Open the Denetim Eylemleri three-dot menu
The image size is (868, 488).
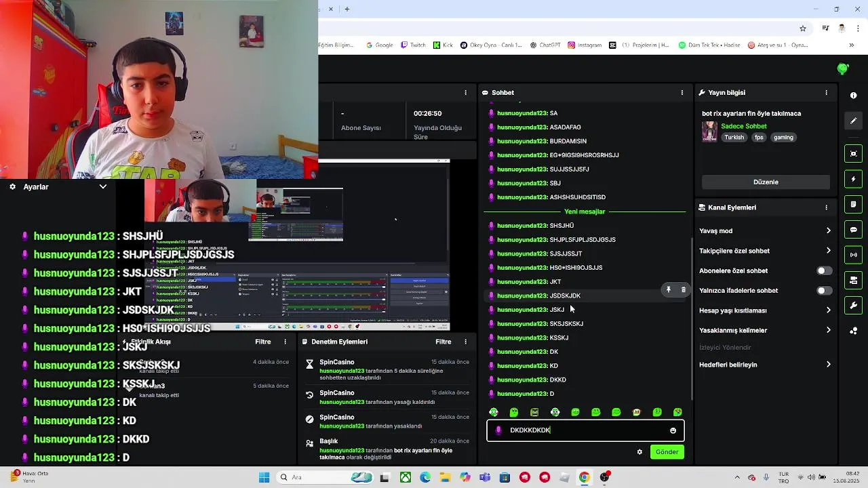click(x=465, y=342)
